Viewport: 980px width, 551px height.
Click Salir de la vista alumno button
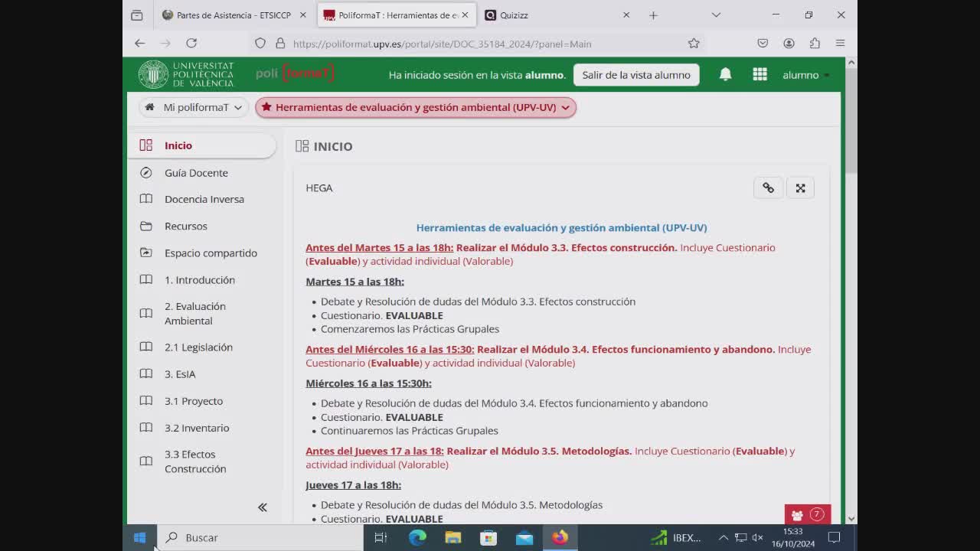(636, 74)
